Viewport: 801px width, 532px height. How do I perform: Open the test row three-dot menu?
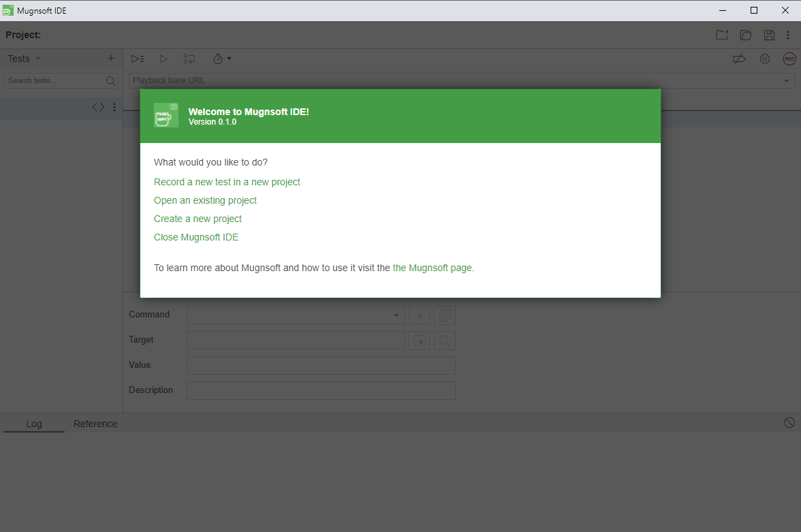click(x=114, y=107)
